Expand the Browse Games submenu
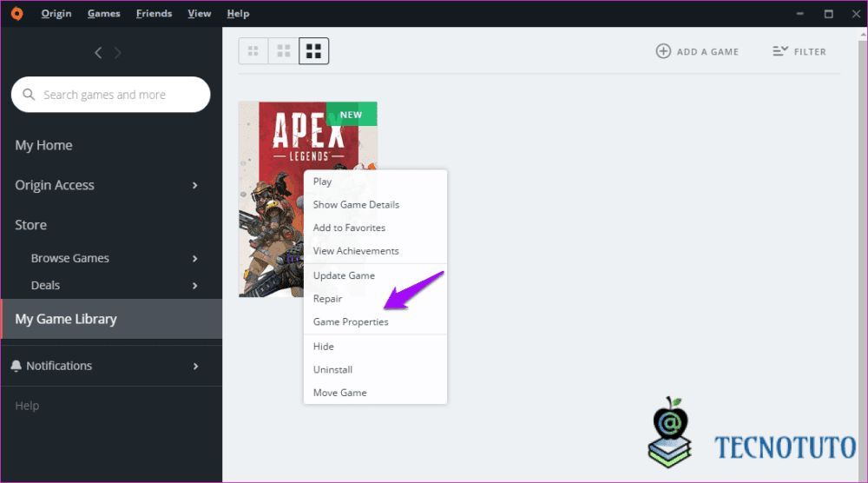Screen dimensions: 868x483 pos(194,259)
